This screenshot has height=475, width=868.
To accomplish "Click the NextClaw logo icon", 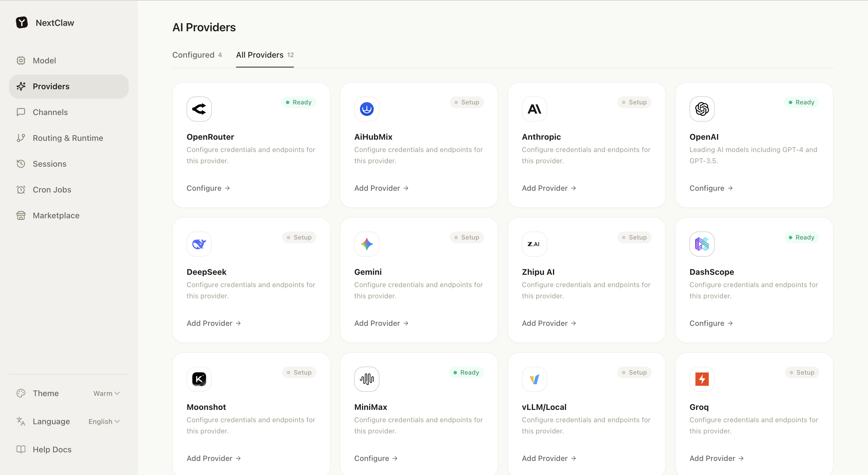I will tap(22, 23).
